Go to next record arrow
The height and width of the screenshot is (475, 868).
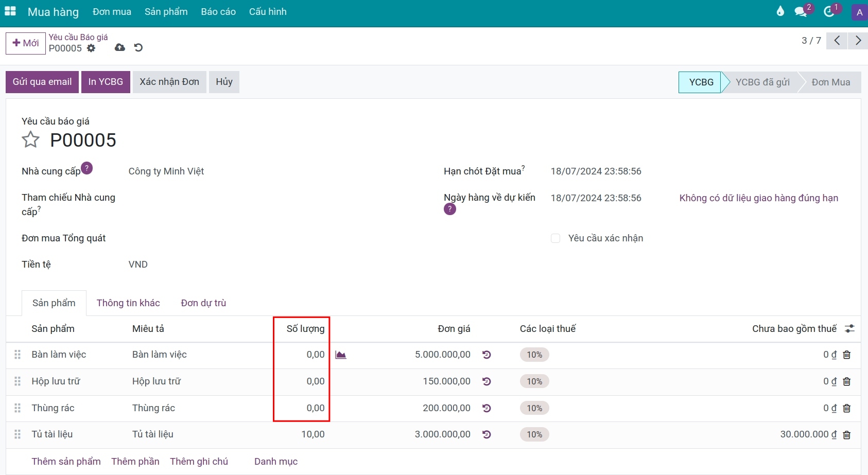(x=858, y=41)
